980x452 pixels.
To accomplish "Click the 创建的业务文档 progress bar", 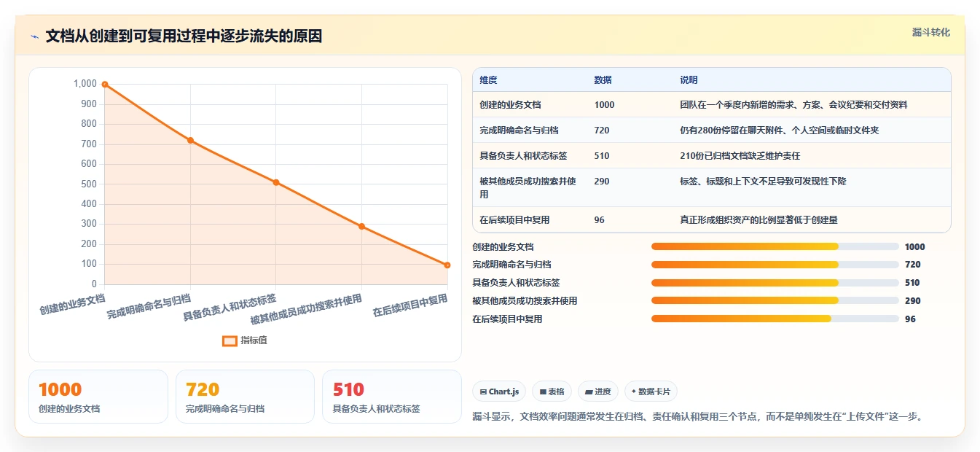I will pos(775,246).
